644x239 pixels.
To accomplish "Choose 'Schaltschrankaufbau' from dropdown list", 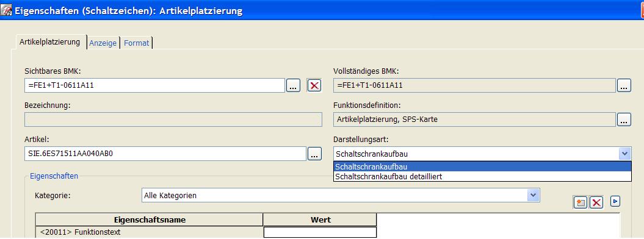I will 482,166.
